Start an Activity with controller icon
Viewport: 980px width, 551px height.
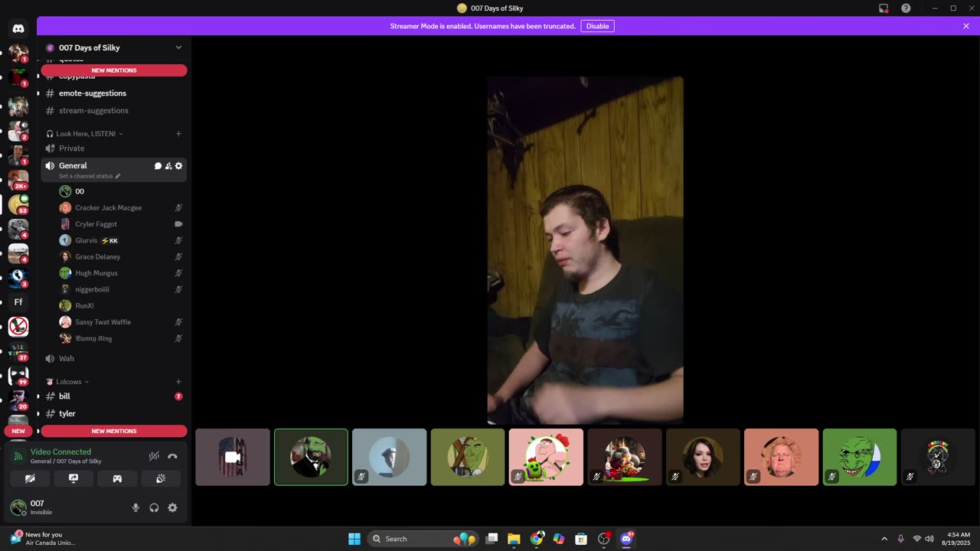click(117, 478)
